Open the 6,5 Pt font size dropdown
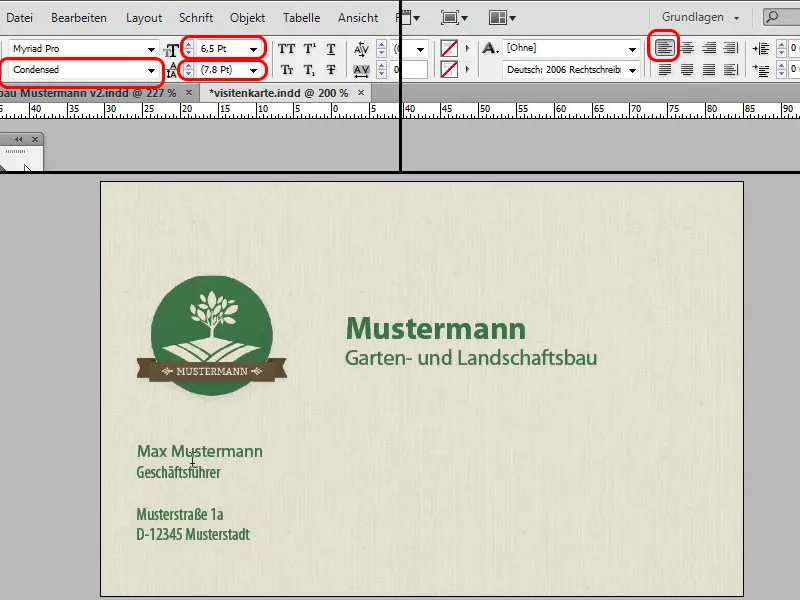 pos(254,49)
